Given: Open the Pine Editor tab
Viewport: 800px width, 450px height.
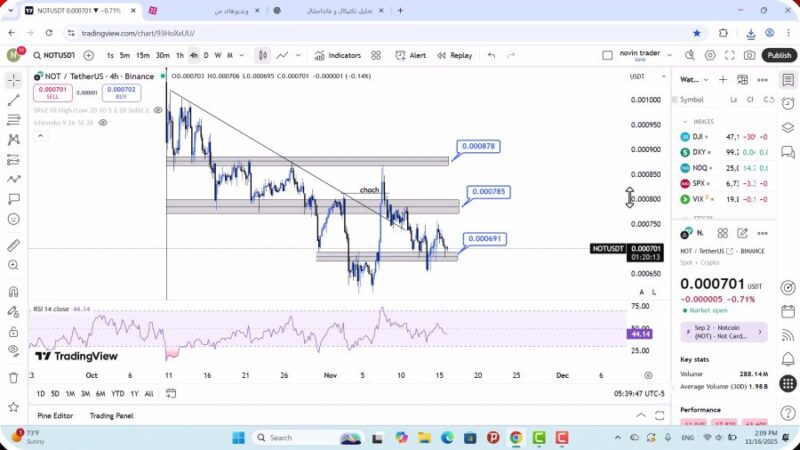Looking at the screenshot, I should 55,415.
